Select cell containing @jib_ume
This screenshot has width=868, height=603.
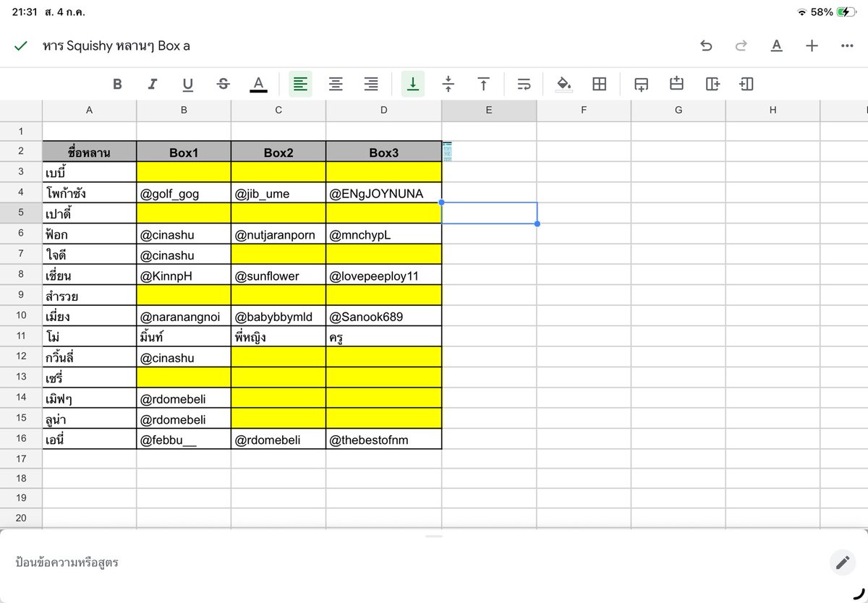tap(278, 193)
